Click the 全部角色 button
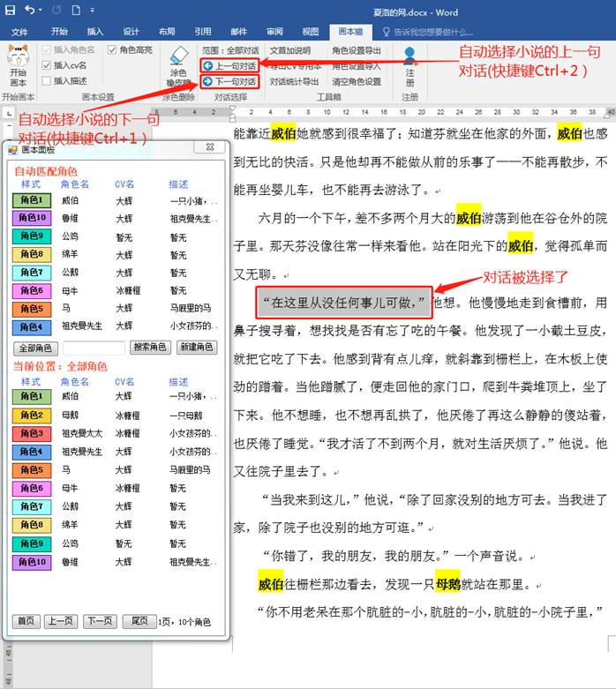 [35, 348]
